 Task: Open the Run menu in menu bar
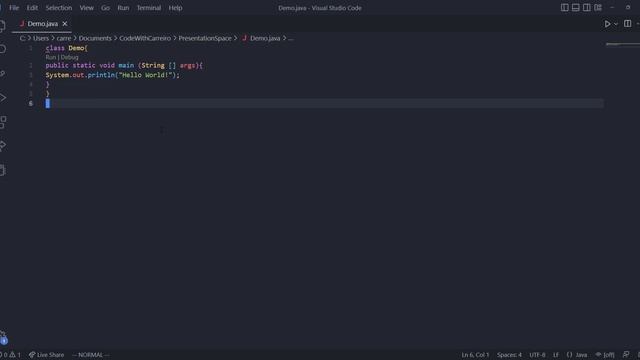coord(123,8)
